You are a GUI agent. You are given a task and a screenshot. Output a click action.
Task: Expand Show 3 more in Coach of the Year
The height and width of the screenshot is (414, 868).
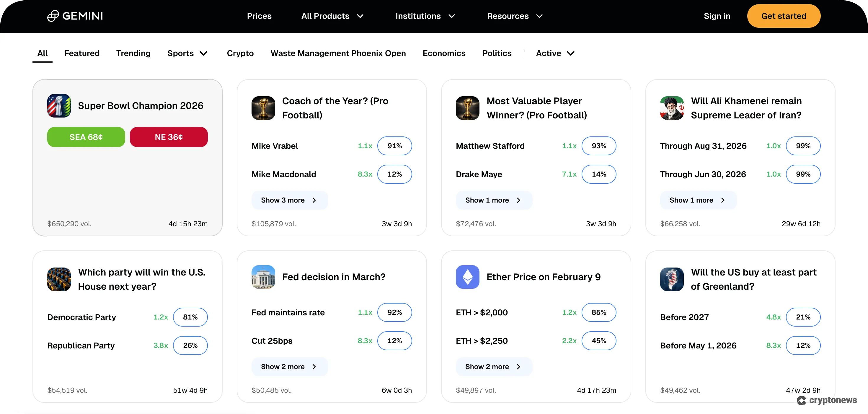click(x=289, y=200)
